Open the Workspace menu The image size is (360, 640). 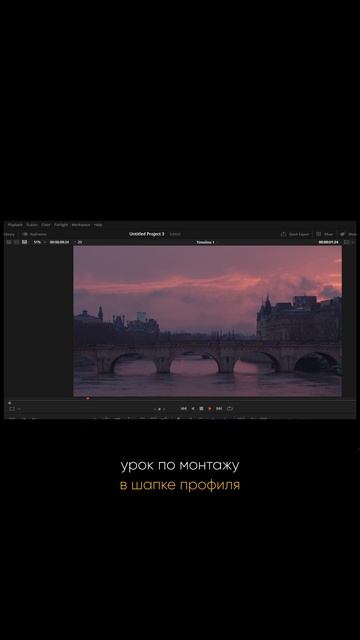click(81, 225)
